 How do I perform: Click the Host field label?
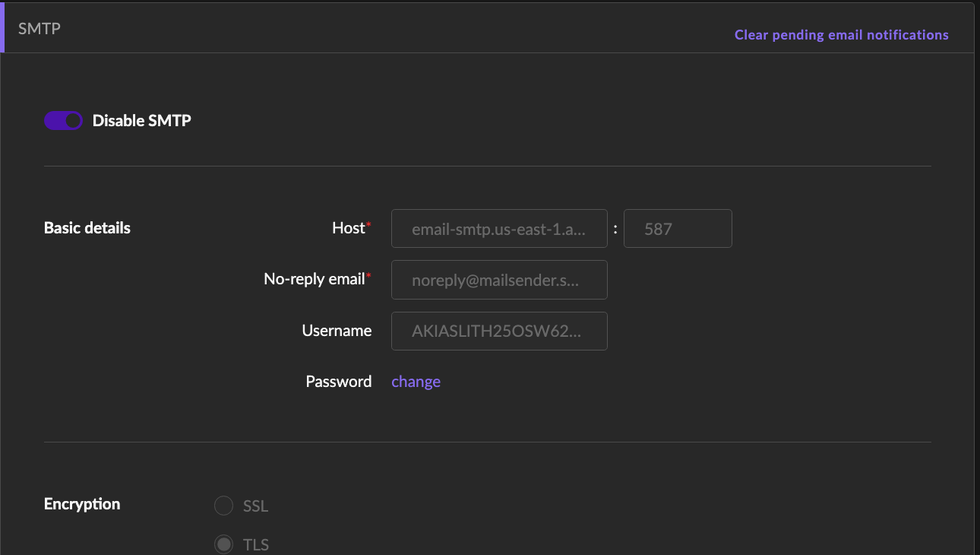(349, 228)
